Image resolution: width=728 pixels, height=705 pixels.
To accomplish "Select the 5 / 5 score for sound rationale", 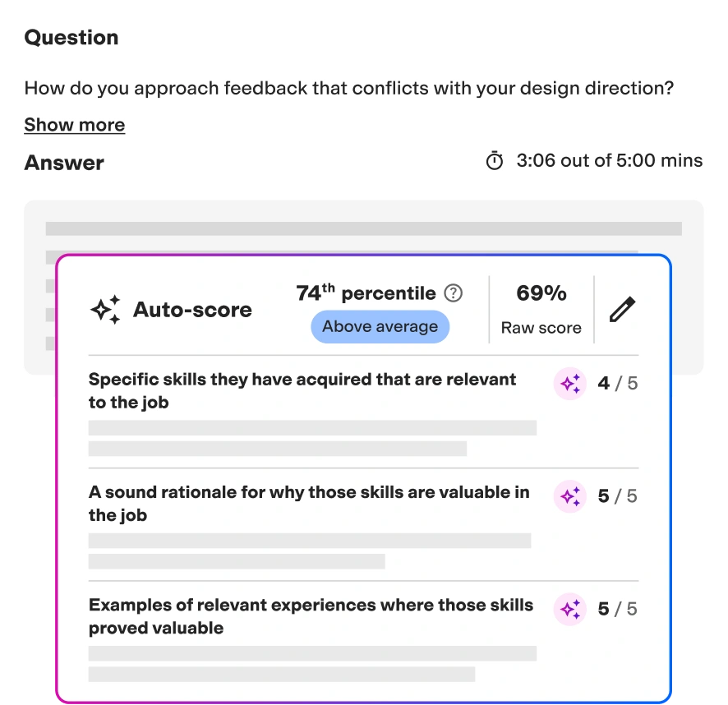I will click(x=618, y=496).
